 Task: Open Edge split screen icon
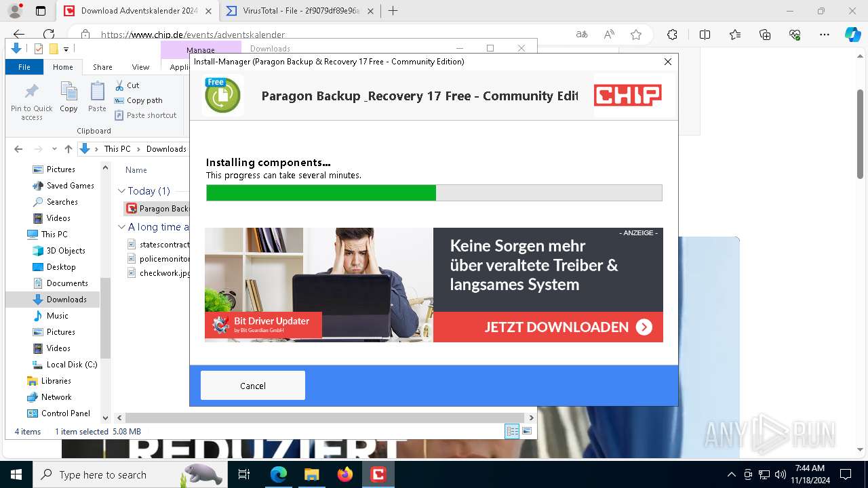[x=705, y=35]
